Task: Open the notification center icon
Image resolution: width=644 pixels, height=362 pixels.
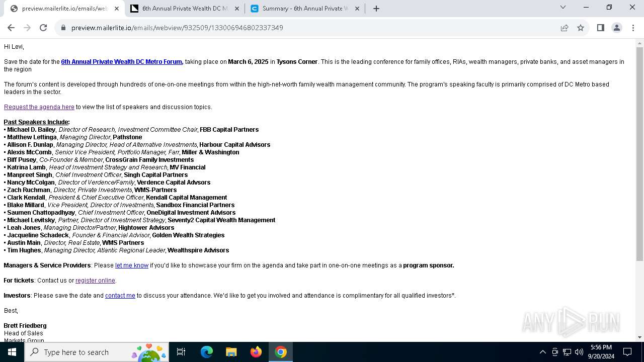Action: pos(627,352)
